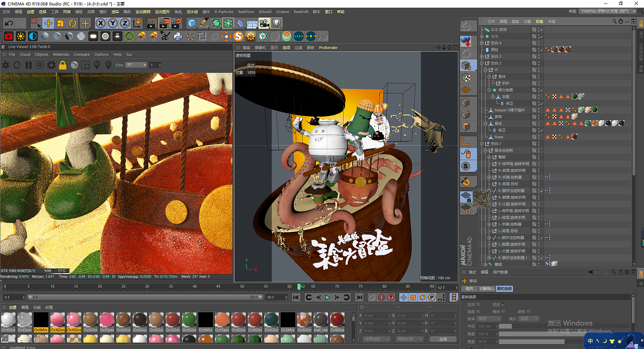Toggle Live Viewer resolution lock
This screenshot has height=349, width=644.
point(63,65)
